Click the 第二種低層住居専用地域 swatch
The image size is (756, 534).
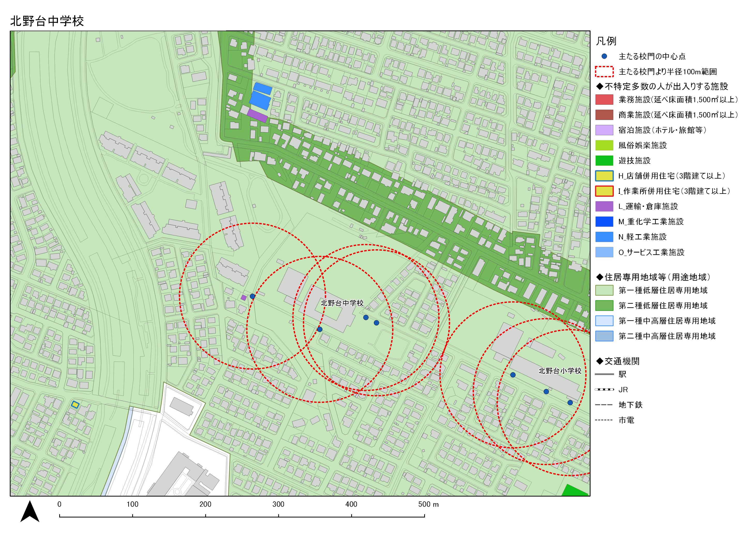(x=604, y=305)
